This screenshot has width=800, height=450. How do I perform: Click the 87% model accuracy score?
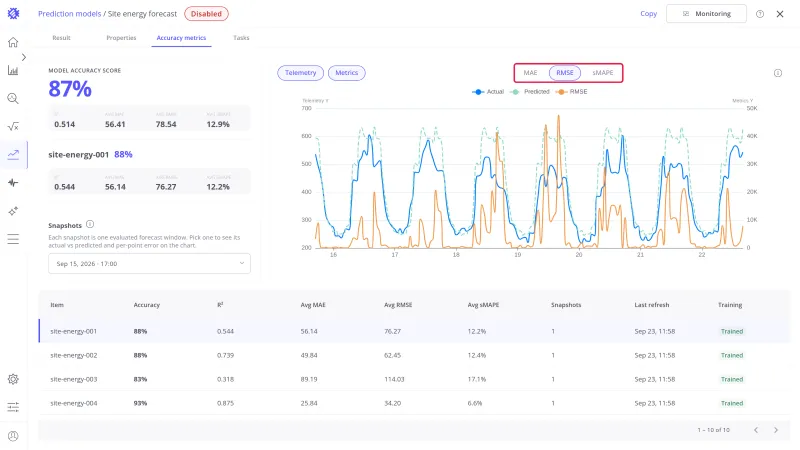(x=70, y=89)
